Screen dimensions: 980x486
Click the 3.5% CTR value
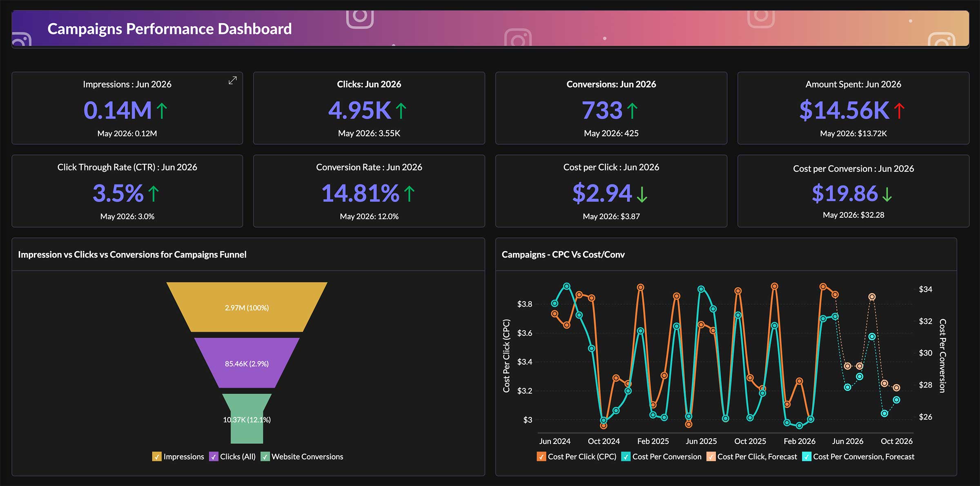point(118,193)
